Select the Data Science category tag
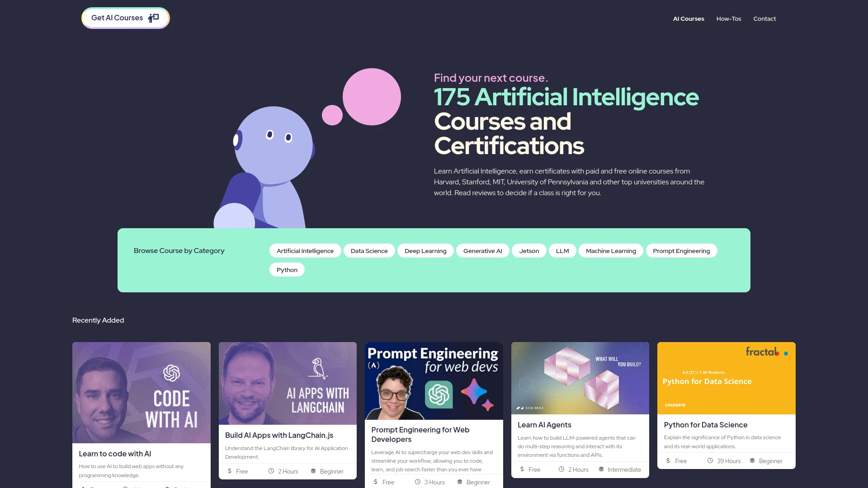The image size is (868, 488). pos(369,250)
